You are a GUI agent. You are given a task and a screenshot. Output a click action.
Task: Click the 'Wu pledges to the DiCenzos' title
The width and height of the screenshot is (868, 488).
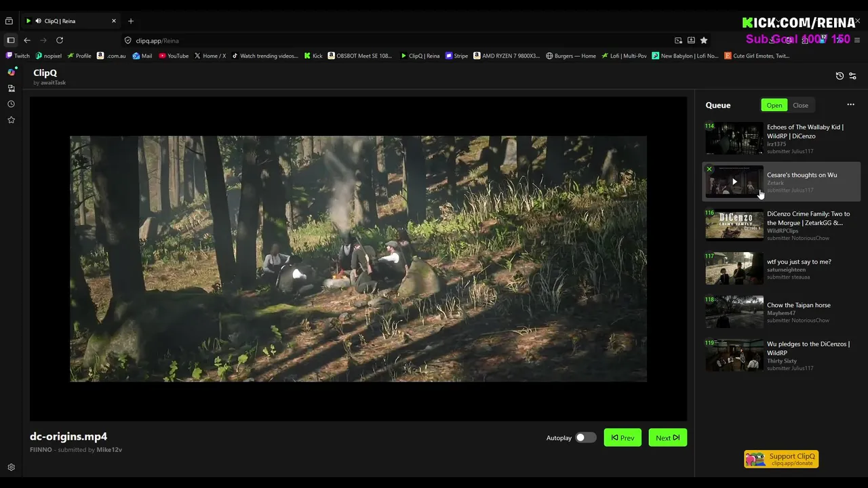point(808,348)
